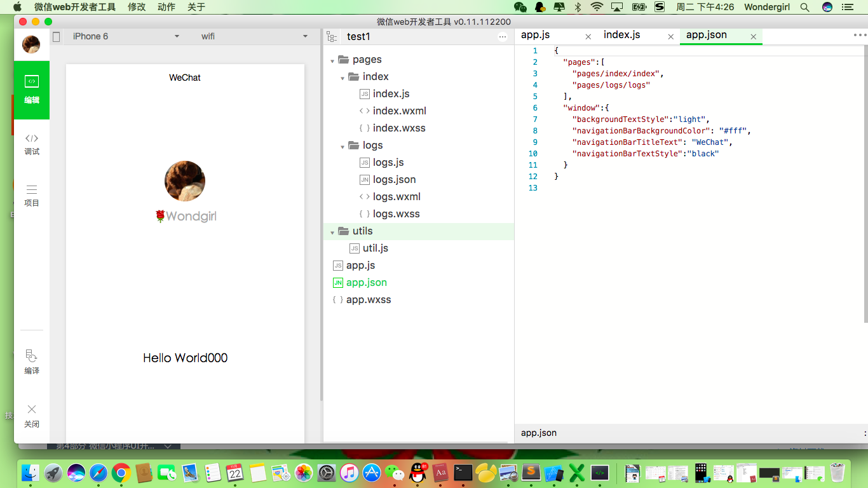Open the wifi network dropdown
The height and width of the screenshot is (488, 868).
(x=254, y=36)
